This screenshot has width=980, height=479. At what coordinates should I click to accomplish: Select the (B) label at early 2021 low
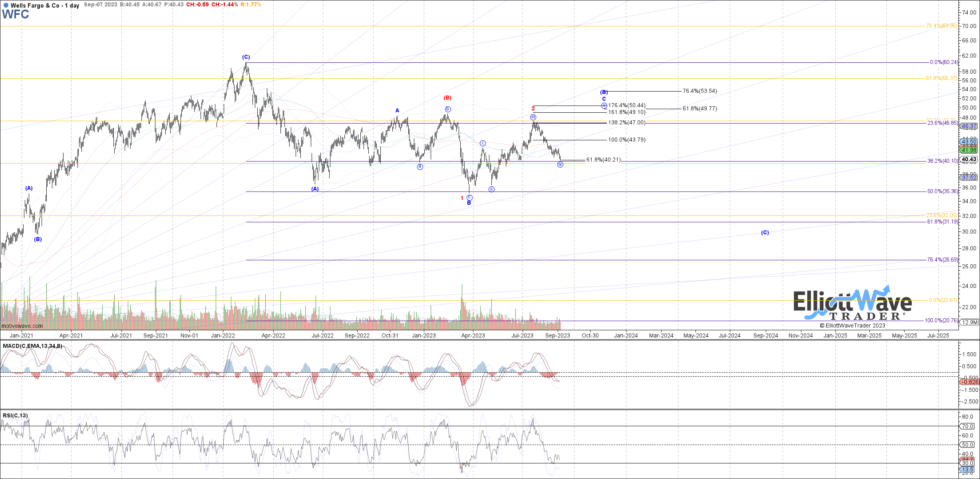click(x=38, y=239)
